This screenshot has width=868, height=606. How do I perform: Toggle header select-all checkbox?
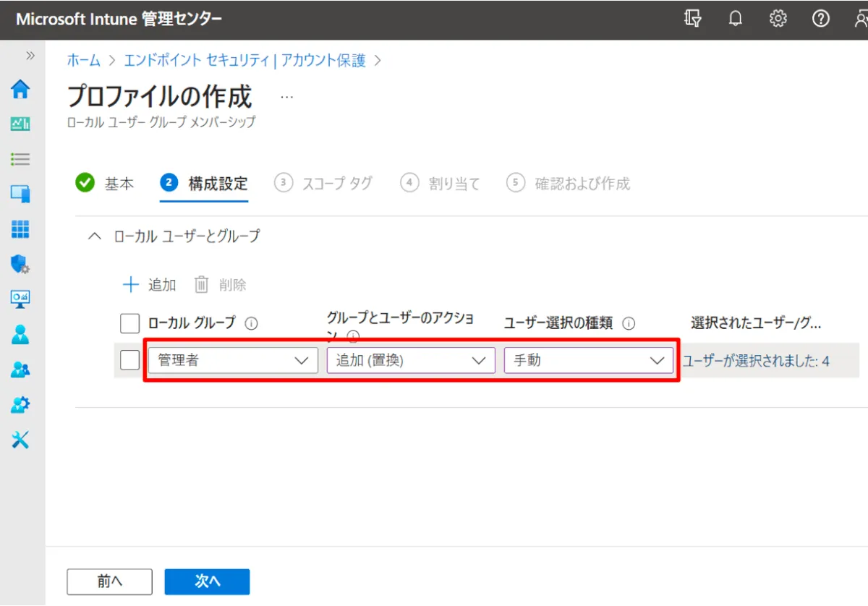point(129,323)
